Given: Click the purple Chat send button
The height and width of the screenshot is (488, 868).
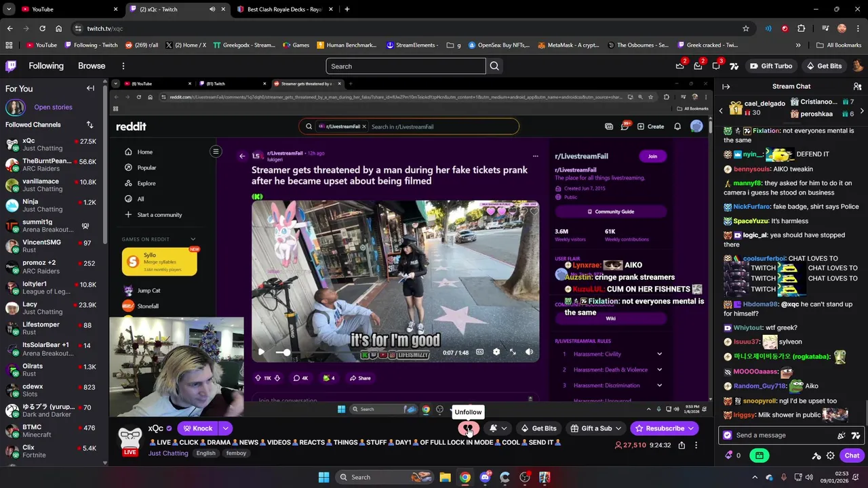Looking at the screenshot, I should (x=852, y=455).
